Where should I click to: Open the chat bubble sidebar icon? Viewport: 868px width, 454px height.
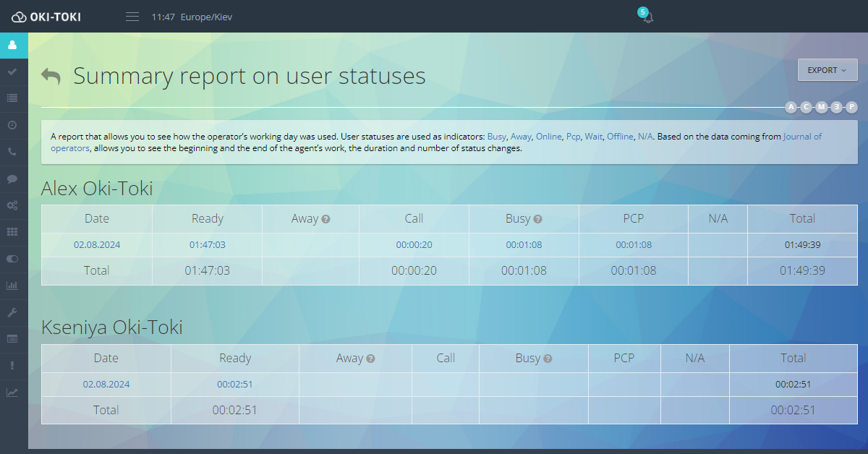(12, 179)
